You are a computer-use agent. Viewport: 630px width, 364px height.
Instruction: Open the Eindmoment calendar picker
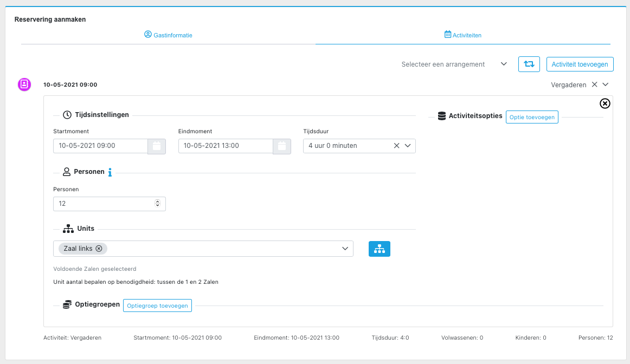[281, 146]
